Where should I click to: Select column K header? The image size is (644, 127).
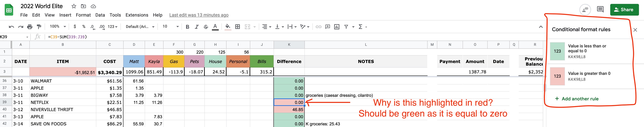(x=289, y=44)
